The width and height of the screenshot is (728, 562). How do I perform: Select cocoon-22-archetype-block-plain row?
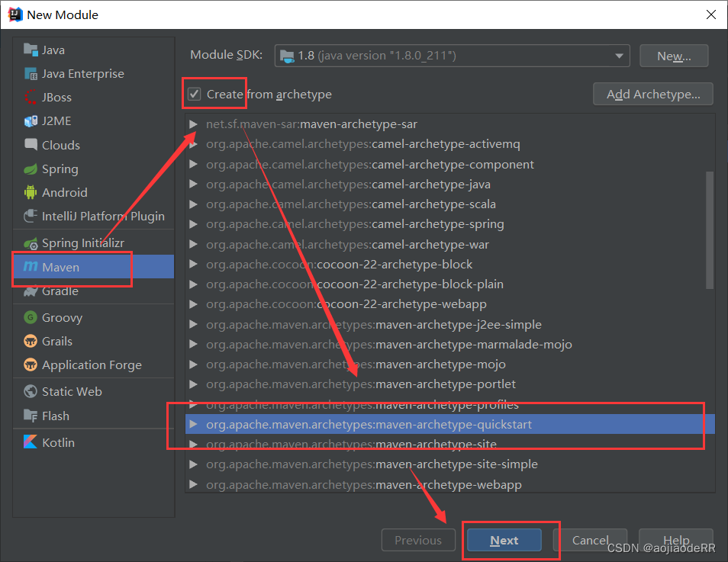[449, 284]
